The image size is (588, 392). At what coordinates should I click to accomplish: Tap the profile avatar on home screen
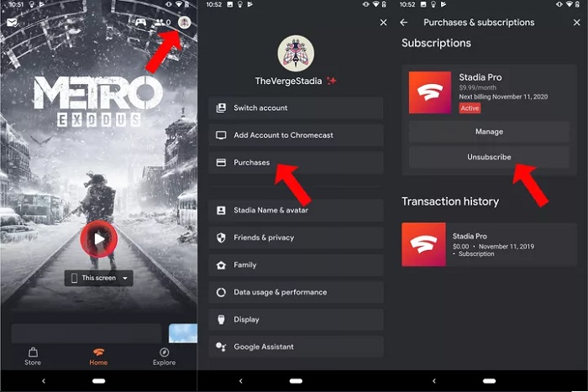point(185,23)
